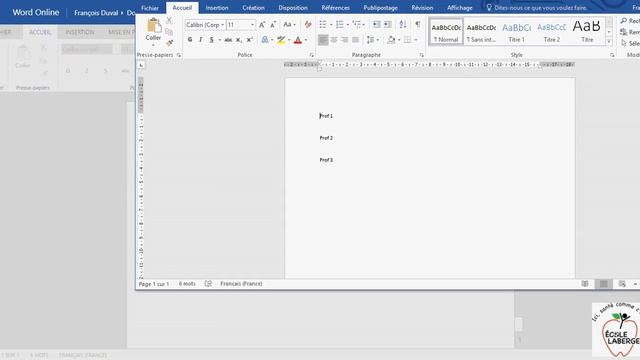Switch to the Création tab
Screen dimensions: 640x360
(x=253, y=8)
